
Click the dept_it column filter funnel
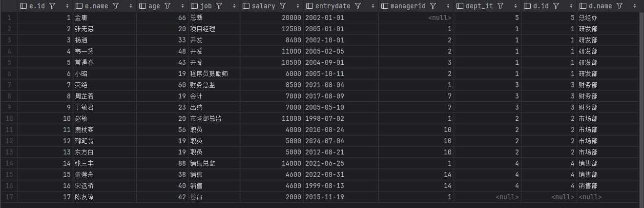[x=500, y=6]
